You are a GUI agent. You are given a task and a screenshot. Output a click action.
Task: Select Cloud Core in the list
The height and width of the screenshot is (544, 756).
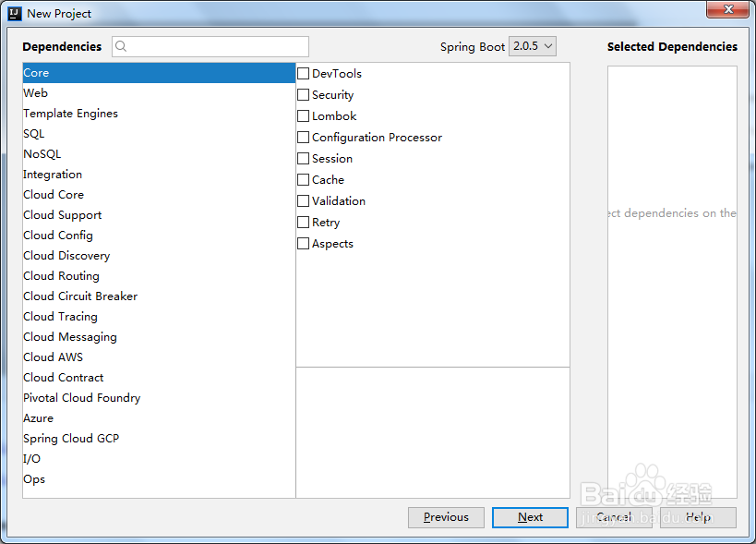pyautogui.click(x=159, y=194)
